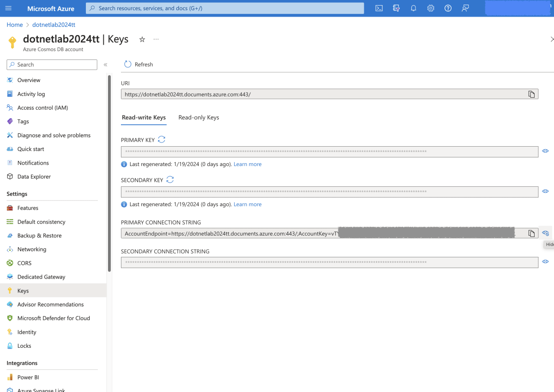Image resolution: width=554 pixels, height=392 pixels.
Task: Select Keys in sidebar
Action: pyautogui.click(x=53, y=291)
